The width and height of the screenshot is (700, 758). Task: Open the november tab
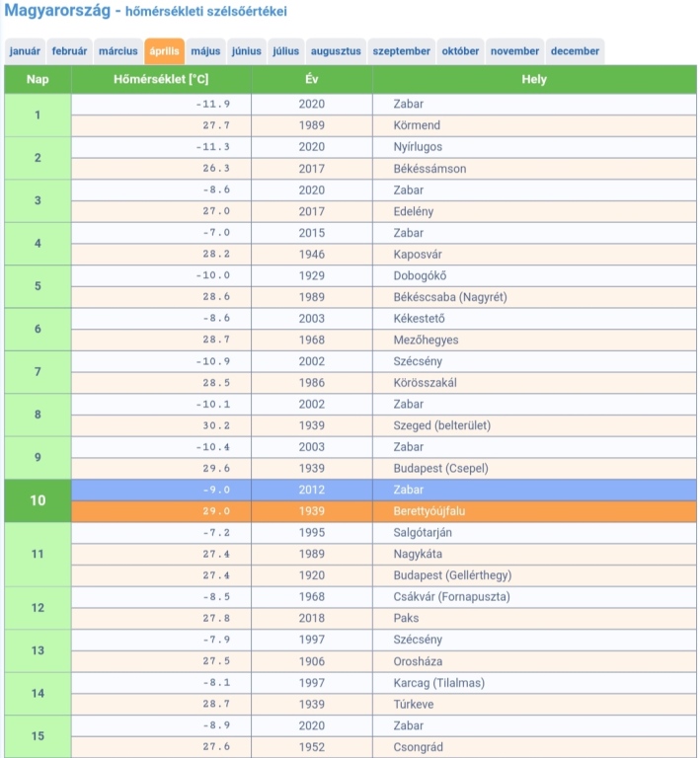(x=514, y=51)
